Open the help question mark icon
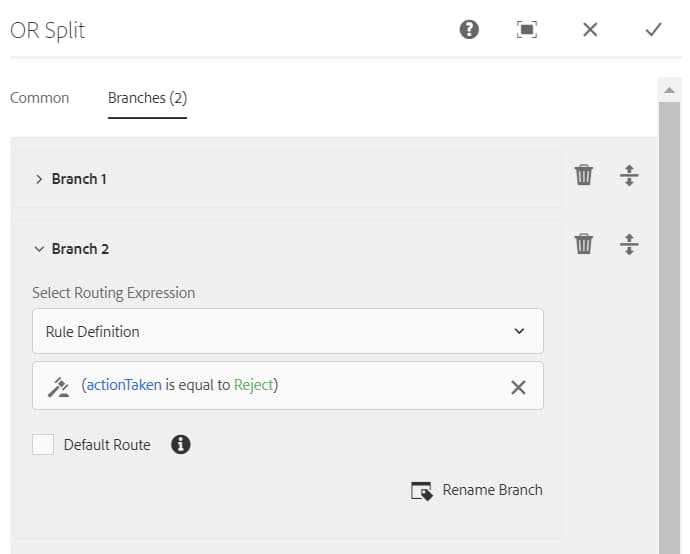 (469, 30)
